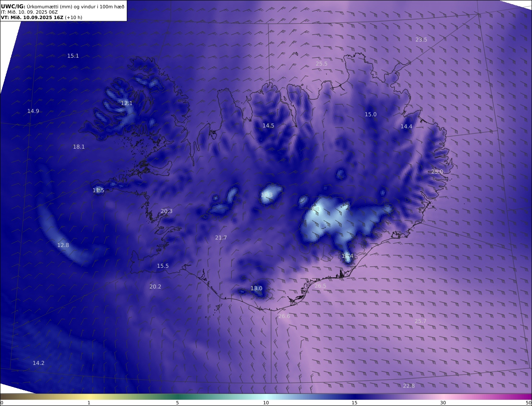
Task: Click the 50 tick label on the colour scale
Action: tap(529, 403)
